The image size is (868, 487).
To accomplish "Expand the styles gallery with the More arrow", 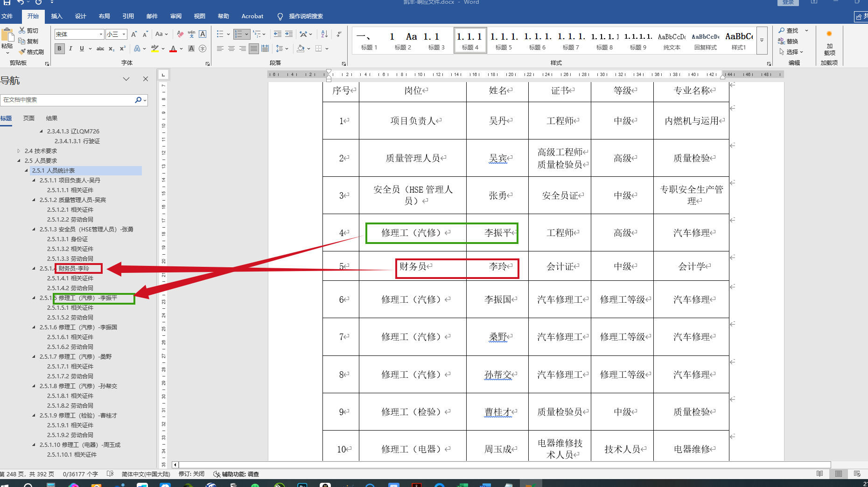I will [762, 40].
